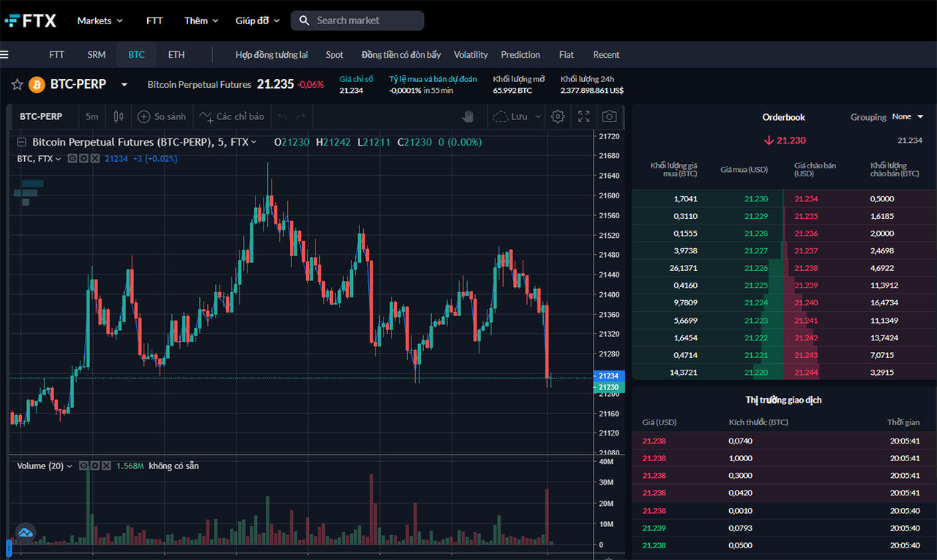Toggle visibility of BTC, FTX overlay
The height and width of the screenshot is (560, 937).
click(x=72, y=158)
